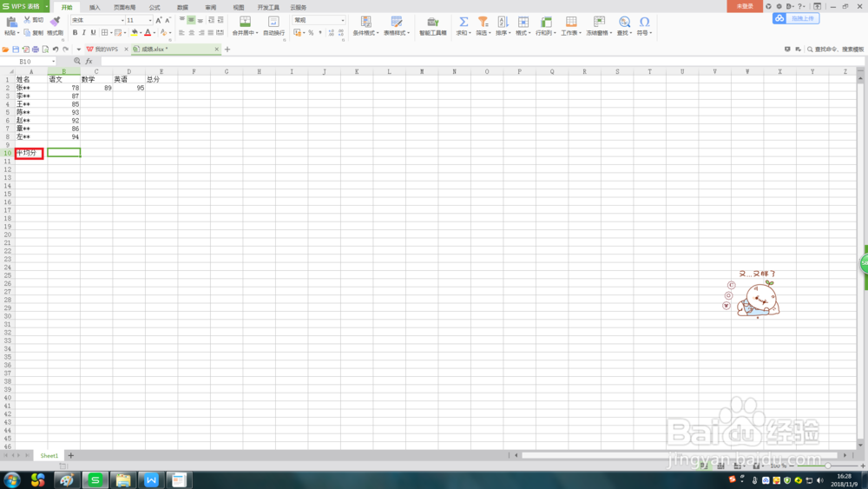Toggle Underline formatting
The height and width of the screenshot is (489, 868).
point(93,33)
